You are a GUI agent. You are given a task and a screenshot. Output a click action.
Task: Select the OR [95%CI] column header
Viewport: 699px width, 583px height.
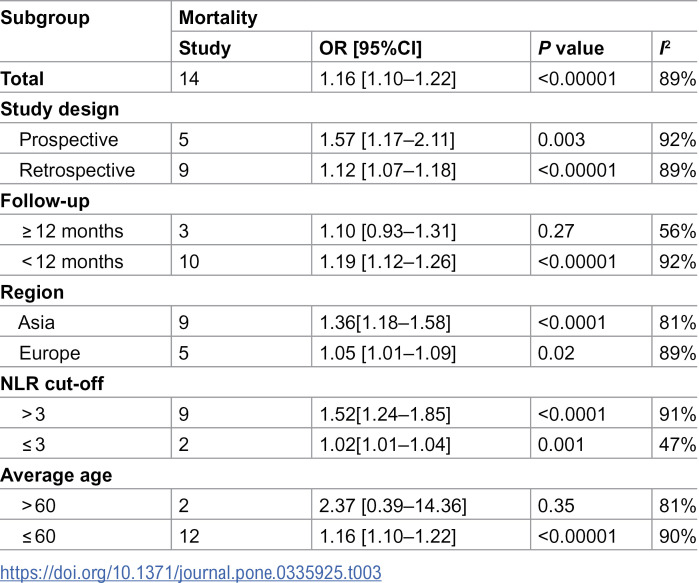pos(370,48)
